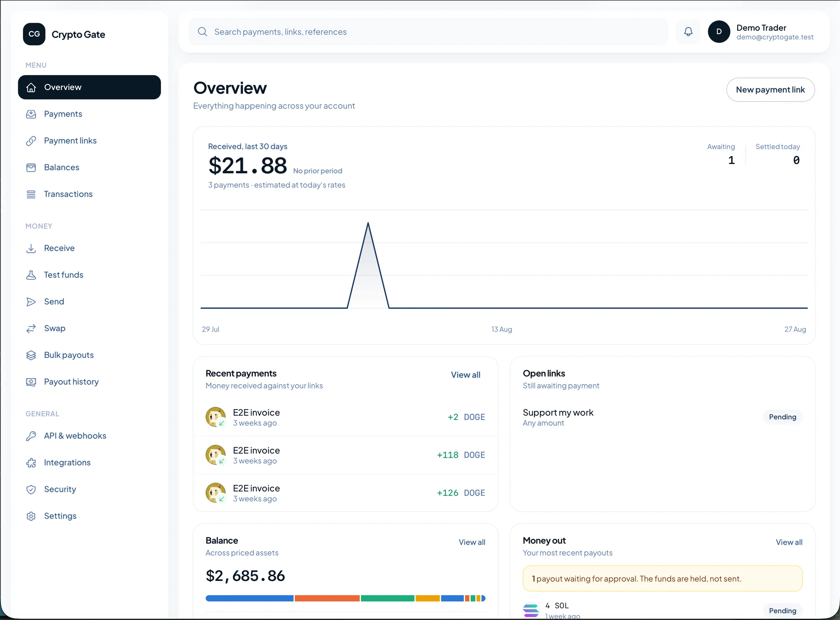
Task: Click the Balances wallet icon
Action: click(x=31, y=167)
